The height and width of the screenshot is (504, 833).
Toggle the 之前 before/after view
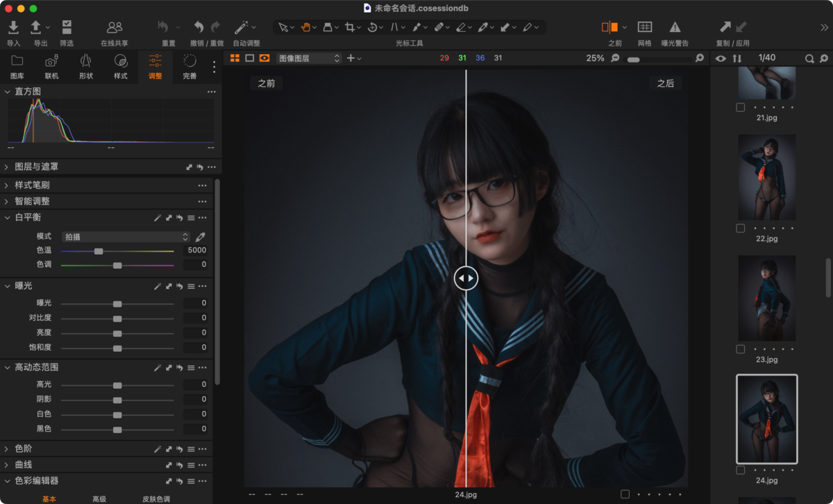point(609,27)
